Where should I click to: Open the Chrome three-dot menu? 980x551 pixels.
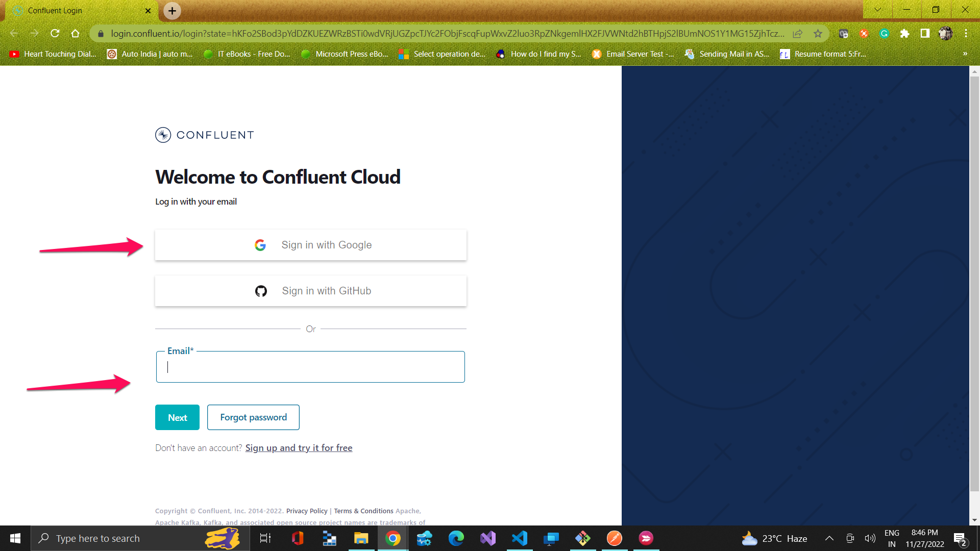[x=966, y=33]
